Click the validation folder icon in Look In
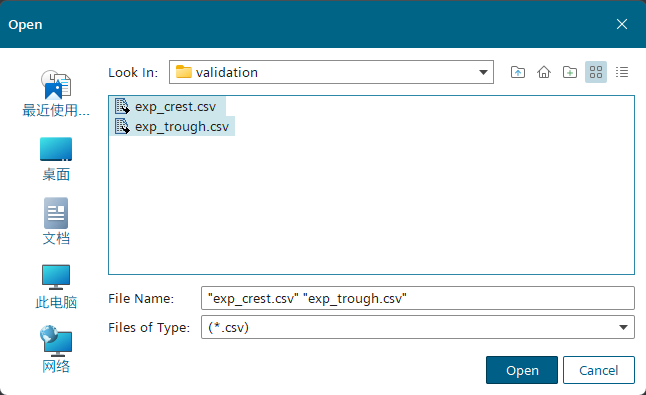Screen dimensions: 646x395 (184, 72)
